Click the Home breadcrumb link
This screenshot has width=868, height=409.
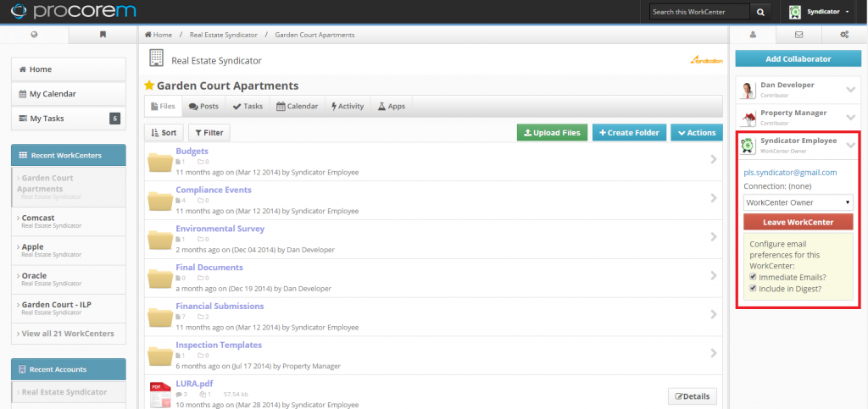coord(159,34)
